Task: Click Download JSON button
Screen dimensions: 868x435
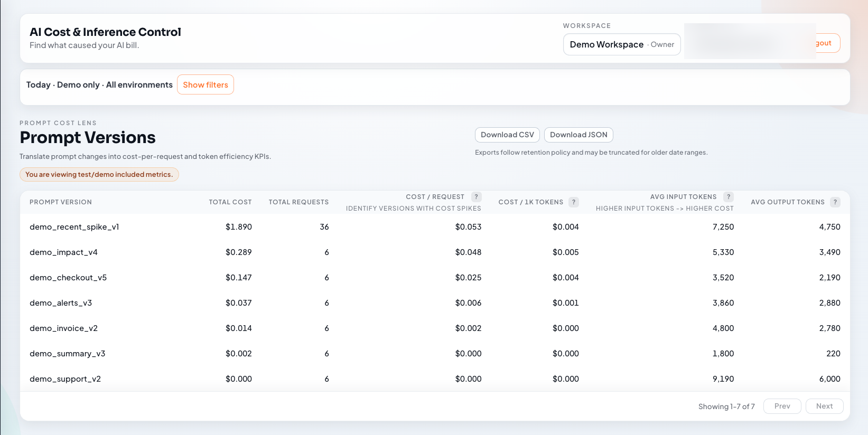Action: point(578,135)
